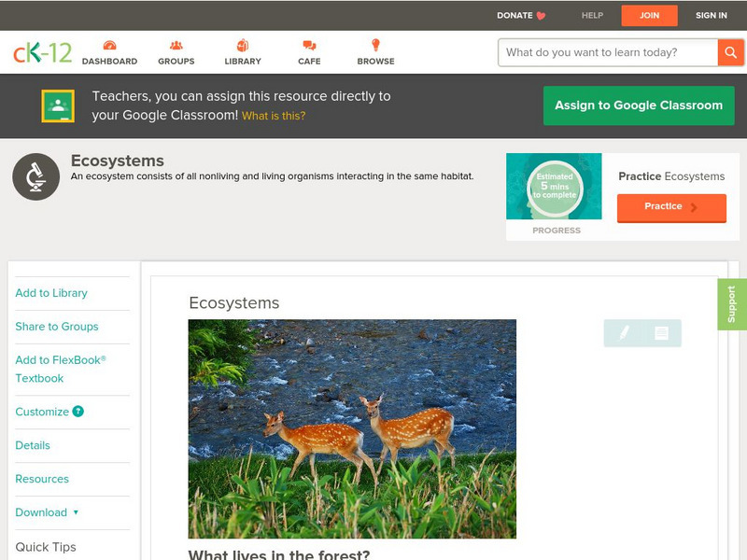Screen dimensions: 747x560
Task: Open the Resources section
Action: 42,479
